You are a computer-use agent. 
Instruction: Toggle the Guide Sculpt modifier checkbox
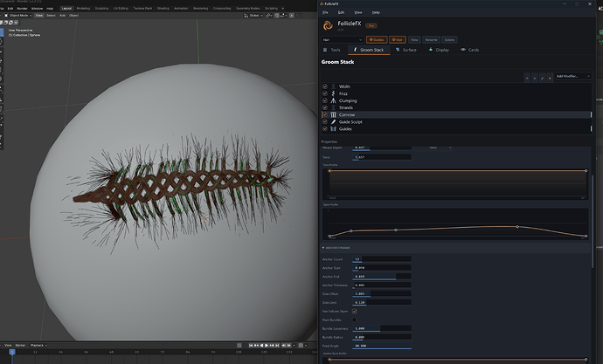pos(325,121)
